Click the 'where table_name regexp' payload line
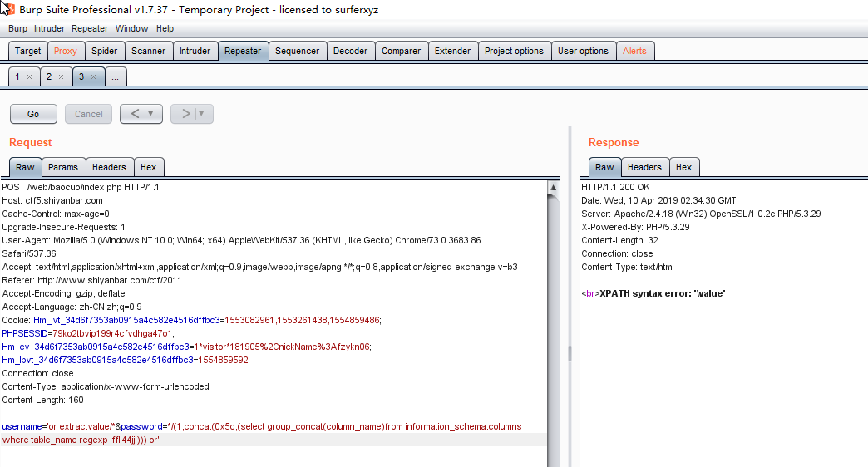Screen dimensions: 868x467 (x=81, y=440)
